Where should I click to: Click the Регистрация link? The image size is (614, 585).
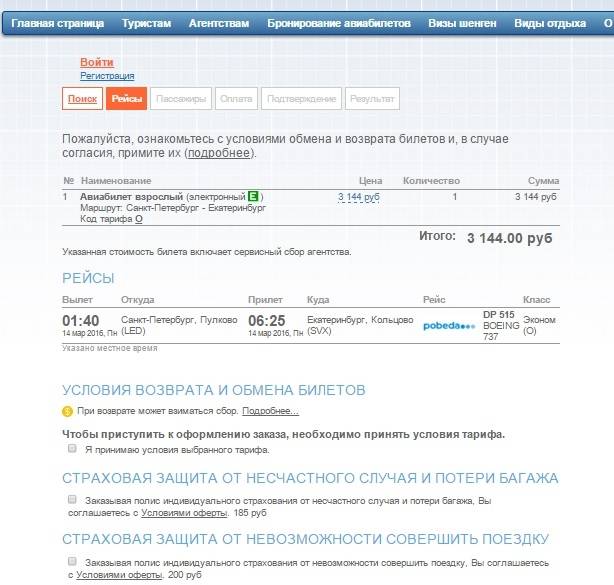[x=107, y=76]
